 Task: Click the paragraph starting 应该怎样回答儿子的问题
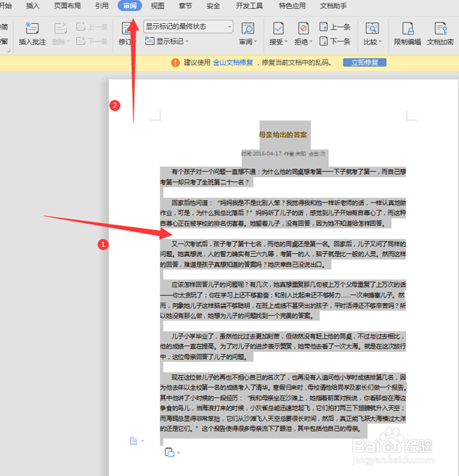283,300
